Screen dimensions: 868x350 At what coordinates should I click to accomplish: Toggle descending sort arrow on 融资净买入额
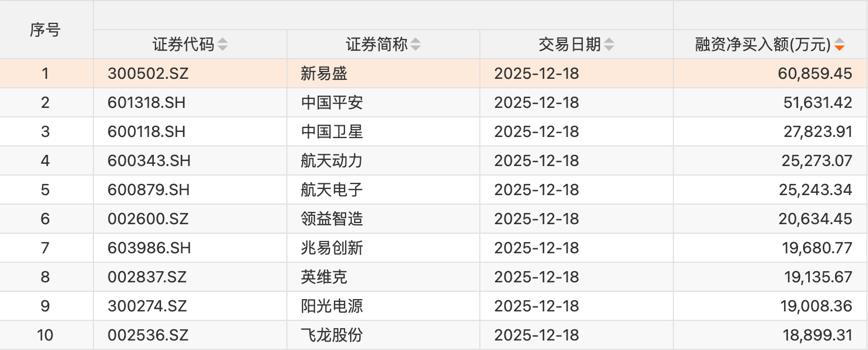(x=839, y=48)
